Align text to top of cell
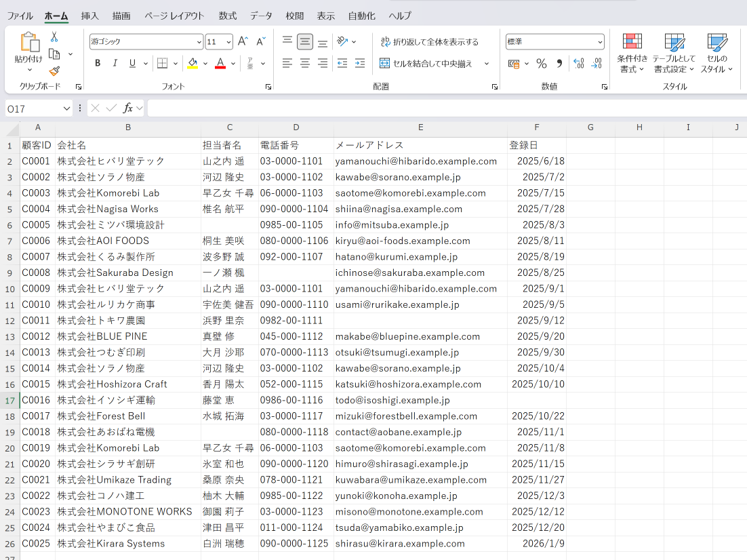 [287, 41]
